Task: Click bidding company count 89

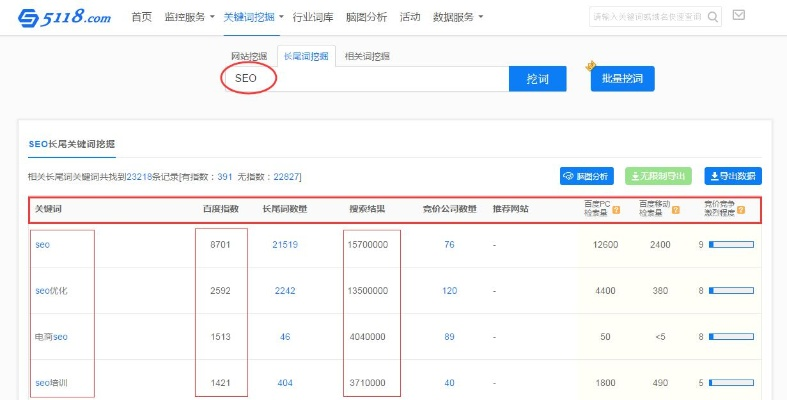Action: 449,337
